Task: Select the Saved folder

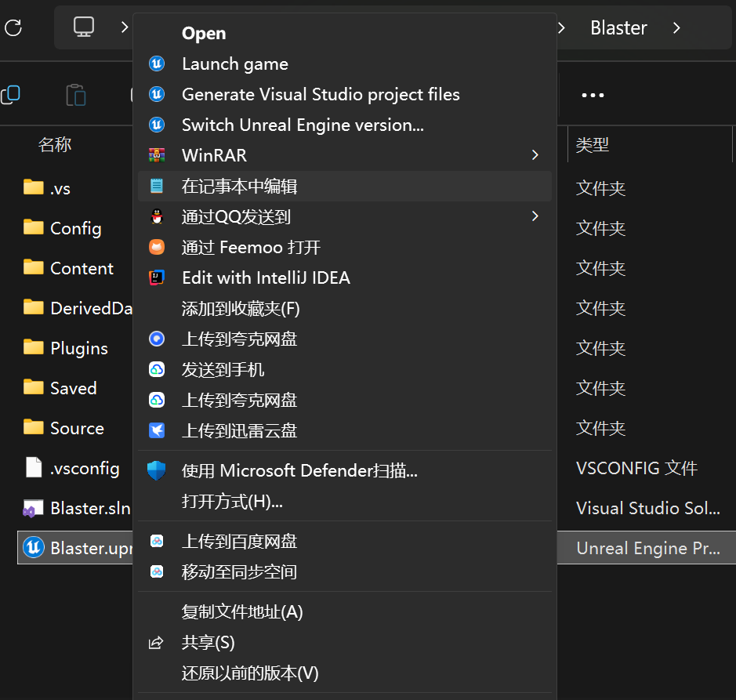Action: [x=60, y=388]
